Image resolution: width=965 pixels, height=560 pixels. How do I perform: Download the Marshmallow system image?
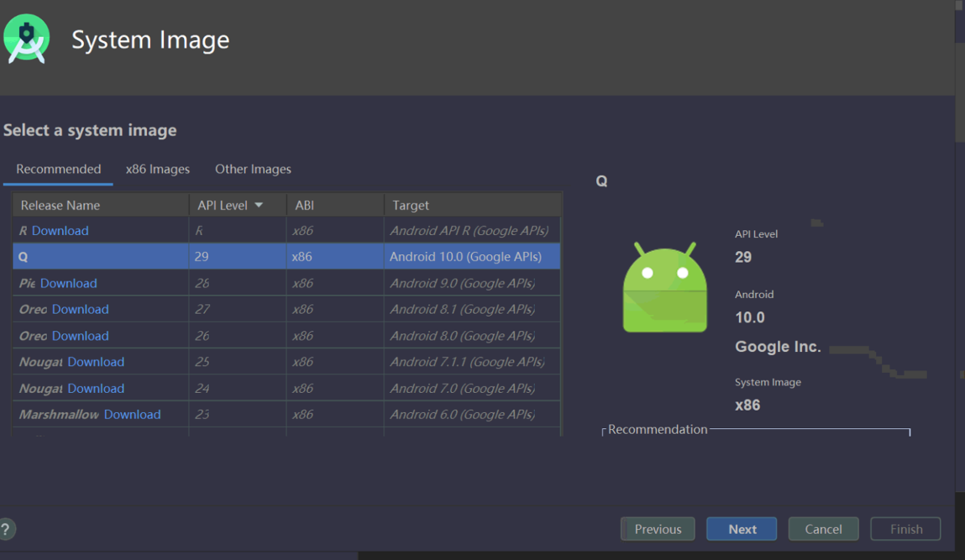pyautogui.click(x=132, y=414)
